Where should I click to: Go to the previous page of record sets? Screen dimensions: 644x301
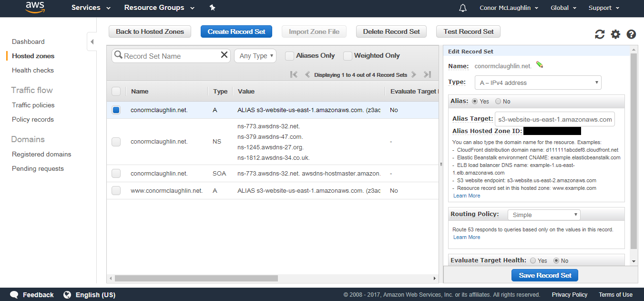coord(307,74)
